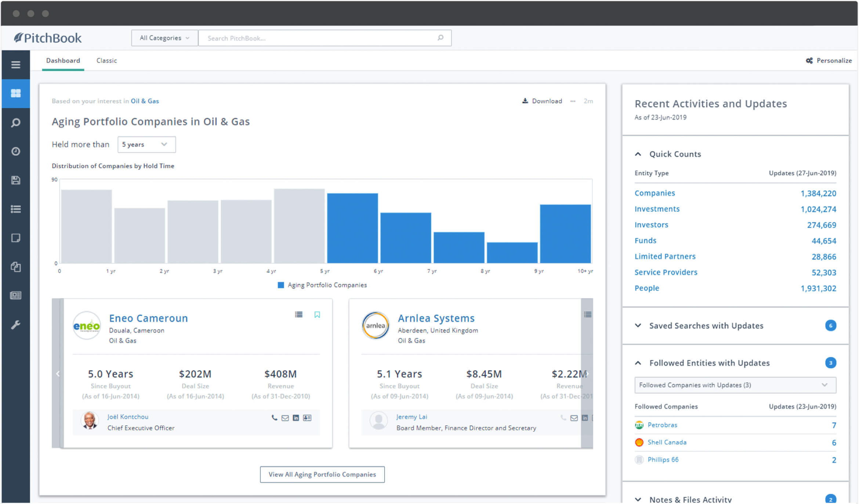The height and width of the screenshot is (504, 859).
Task: Open the All Categories dropdown
Action: [164, 38]
